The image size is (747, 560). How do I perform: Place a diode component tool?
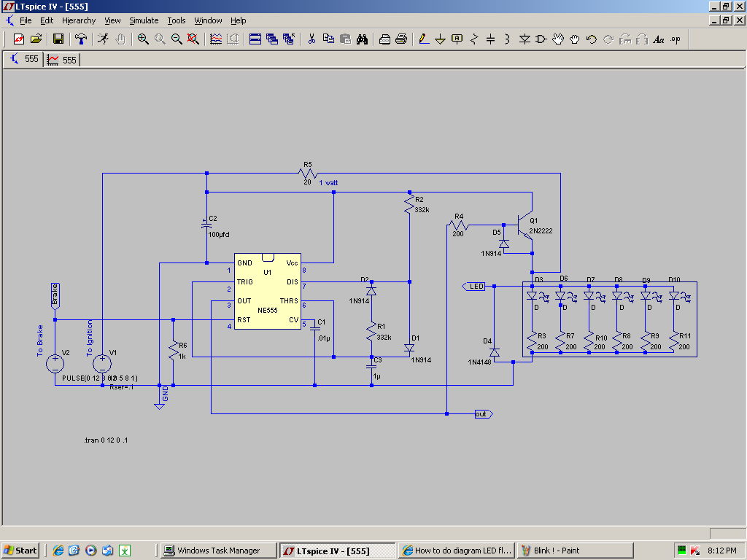[x=525, y=39]
